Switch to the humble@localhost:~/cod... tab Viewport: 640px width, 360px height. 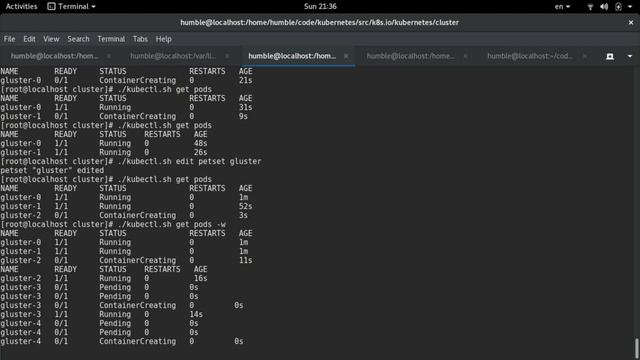530,56
